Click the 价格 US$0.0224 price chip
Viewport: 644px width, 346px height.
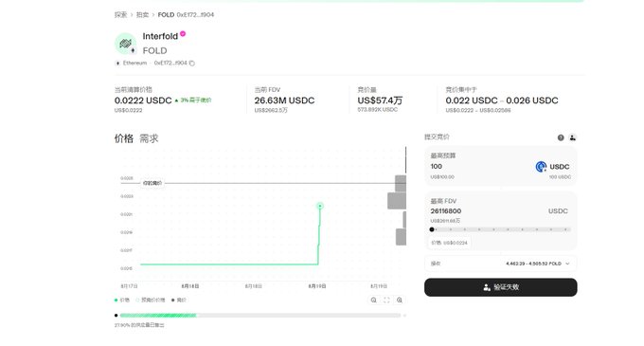click(449, 243)
